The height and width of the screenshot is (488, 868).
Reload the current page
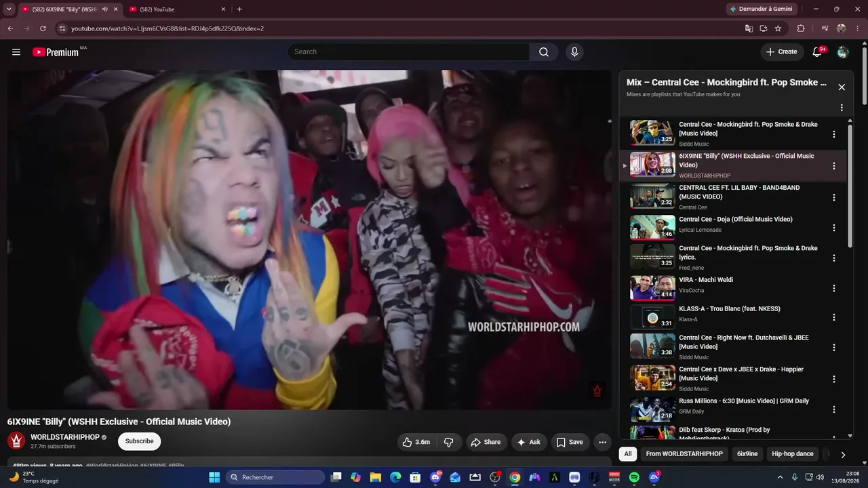[43, 28]
